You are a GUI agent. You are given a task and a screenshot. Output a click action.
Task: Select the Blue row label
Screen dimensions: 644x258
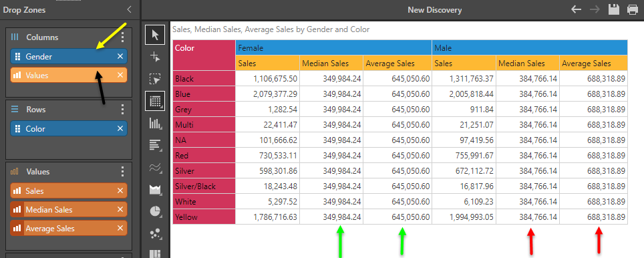[x=204, y=94]
